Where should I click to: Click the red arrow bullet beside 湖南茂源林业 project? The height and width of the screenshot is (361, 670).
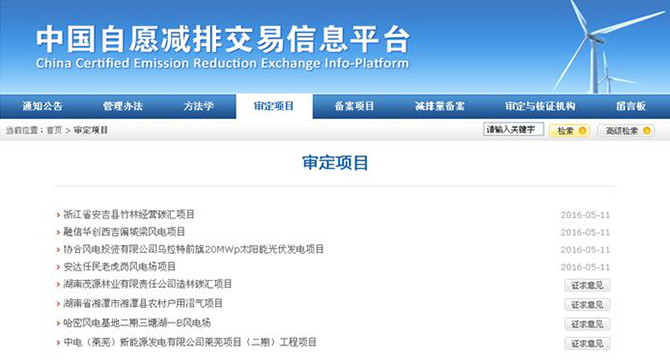point(58,285)
